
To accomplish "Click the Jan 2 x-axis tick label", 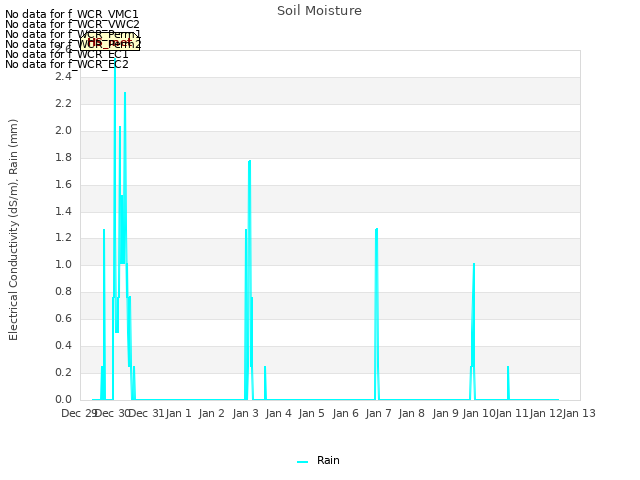I will [x=211, y=413].
